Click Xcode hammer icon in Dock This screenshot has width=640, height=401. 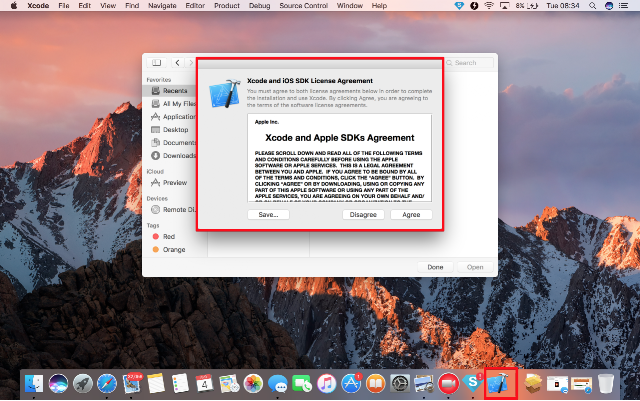[498, 384]
